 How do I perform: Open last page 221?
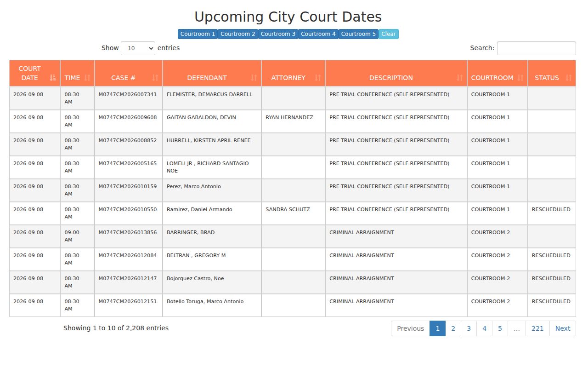[537, 328]
